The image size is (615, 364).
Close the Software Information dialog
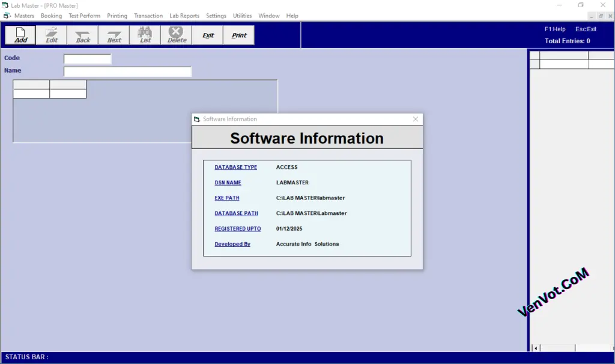click(416, 119)
